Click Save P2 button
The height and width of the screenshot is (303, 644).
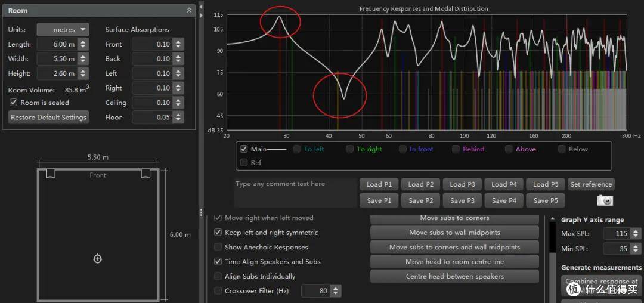[420, 200]
